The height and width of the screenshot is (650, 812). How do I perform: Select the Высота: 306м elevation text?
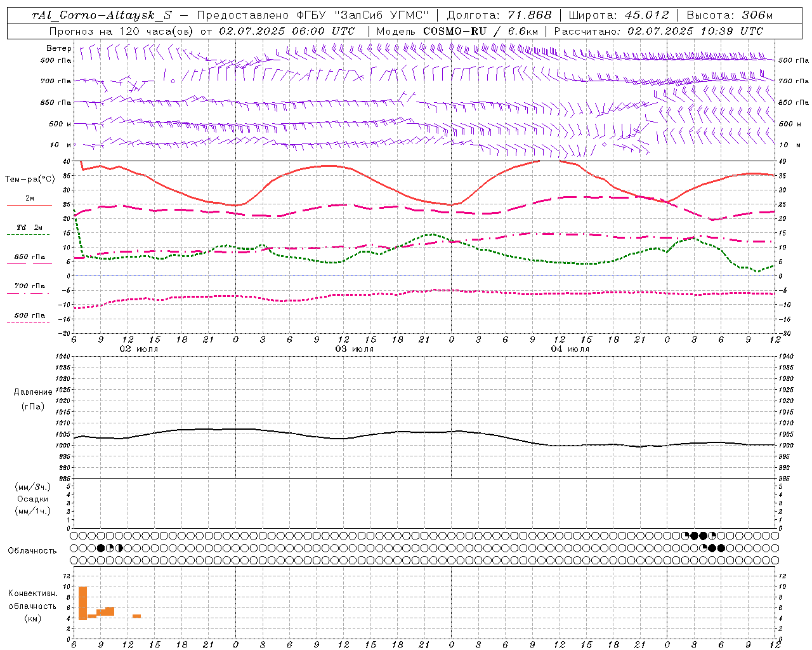point(730,15)
